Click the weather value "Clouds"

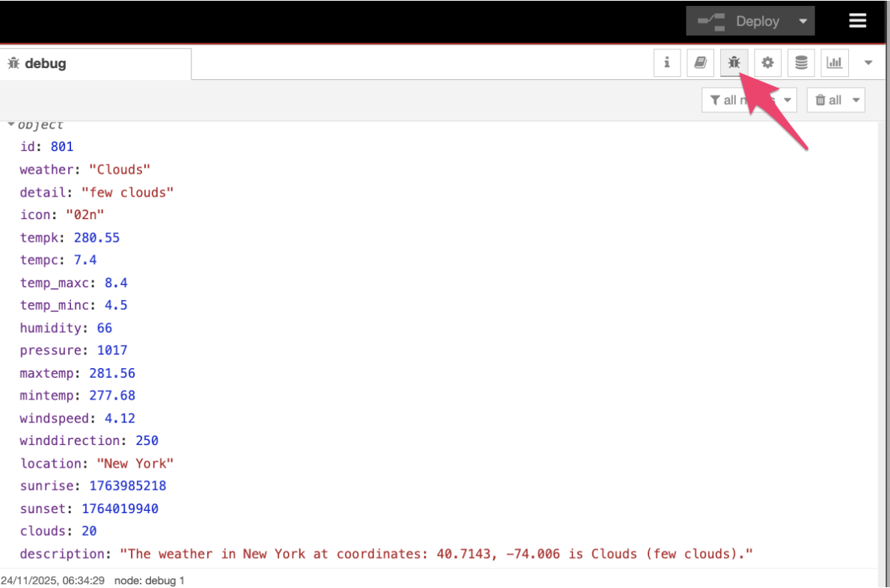(x=120, y=169)
